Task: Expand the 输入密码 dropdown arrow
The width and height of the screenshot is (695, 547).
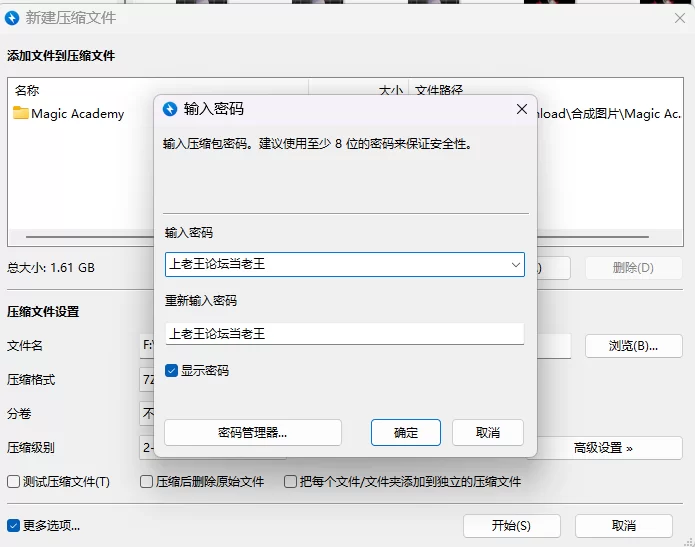Action: 515,265
